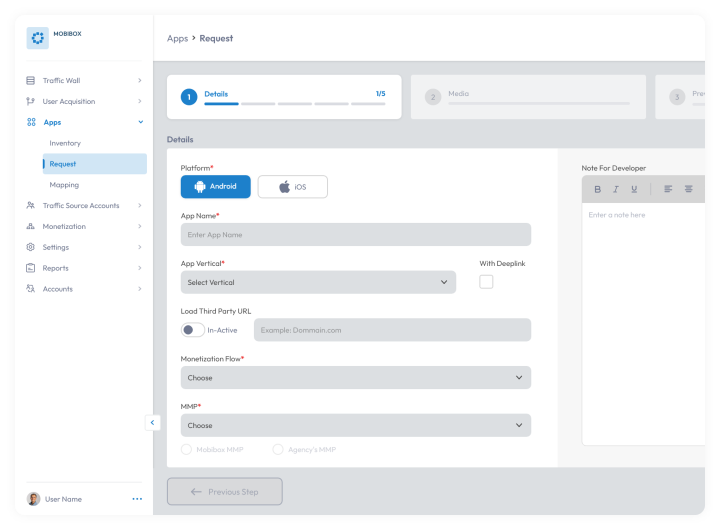Image resolution: width=720 pixels, height=530 pixels.
Task: Select the iOS platform button
Action: 292,186
